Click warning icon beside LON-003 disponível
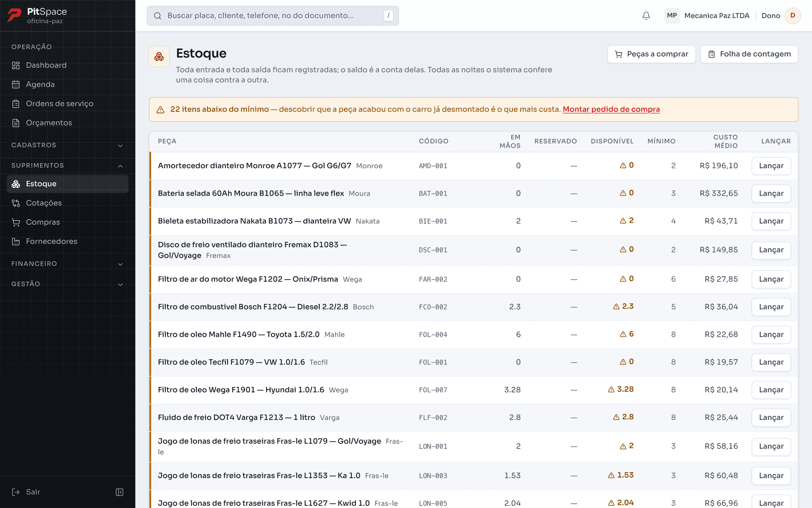 click(x=611, y=475)
